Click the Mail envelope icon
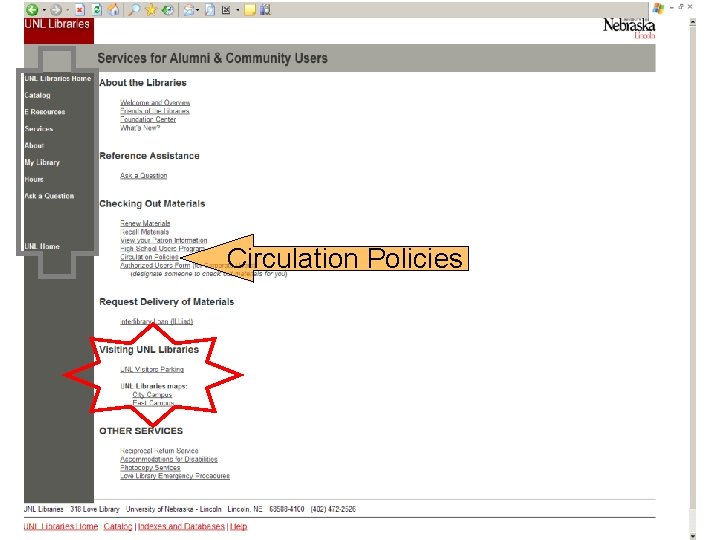720x540 pixels. 188,10
